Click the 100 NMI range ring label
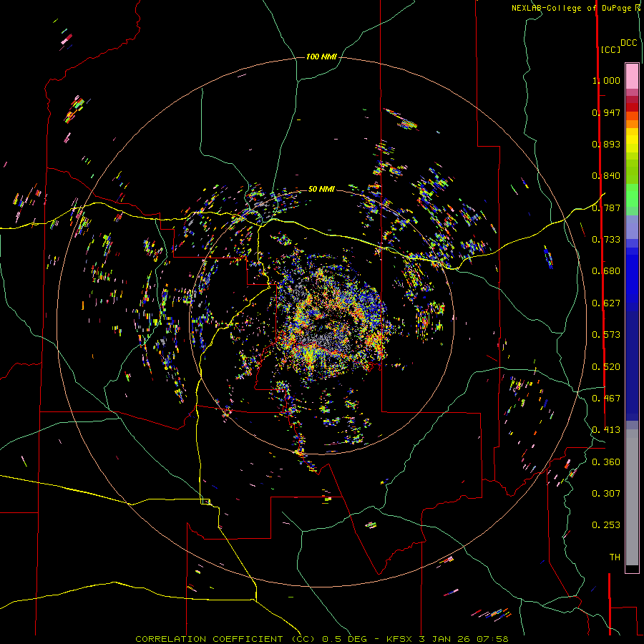 (321, 57)
